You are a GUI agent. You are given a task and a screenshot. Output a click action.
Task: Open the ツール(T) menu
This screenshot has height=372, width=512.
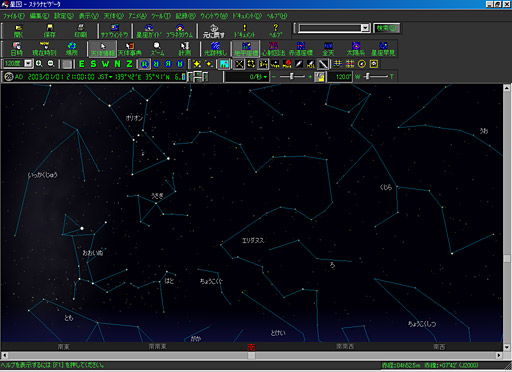pos(161,16)
